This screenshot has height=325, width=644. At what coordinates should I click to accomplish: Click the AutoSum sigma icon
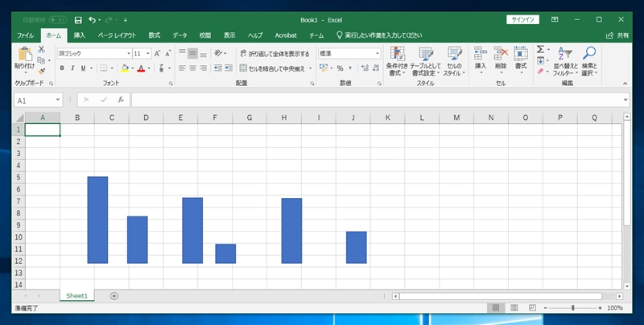[x=541, y=50]
